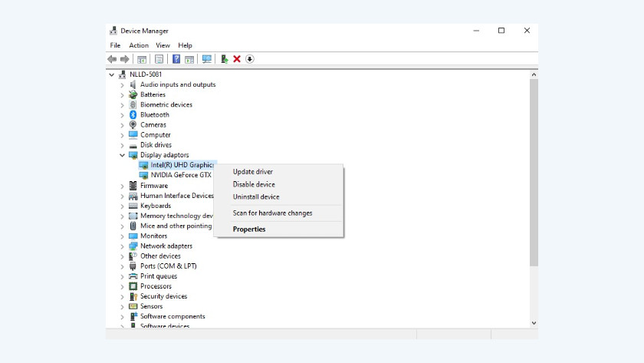Expand the Computer category chevron
644x363 pixels.
tap(122, 135)
